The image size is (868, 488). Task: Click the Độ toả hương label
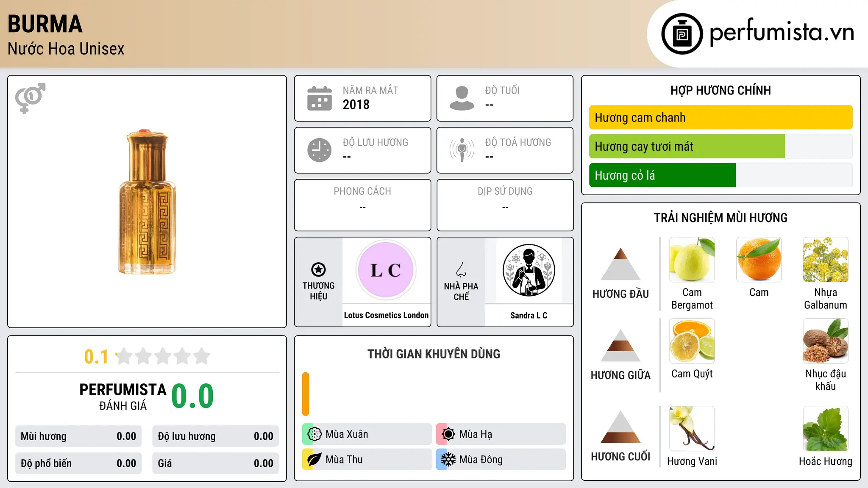518,142
